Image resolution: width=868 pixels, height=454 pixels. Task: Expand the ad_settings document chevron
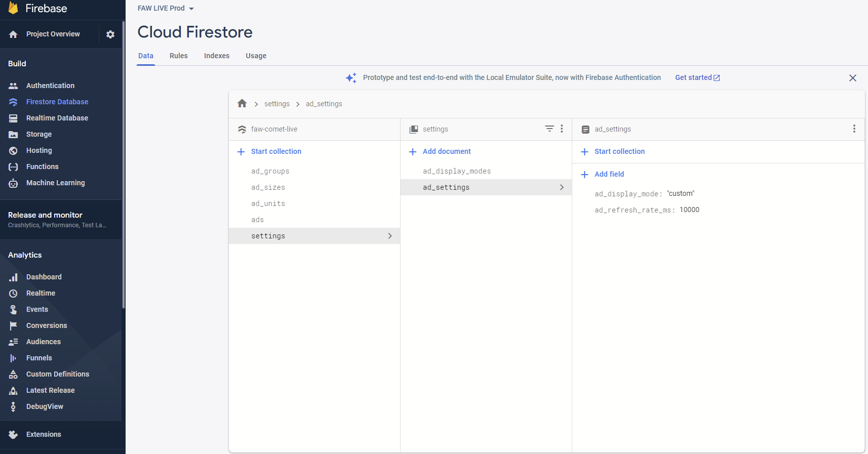click(561, 187)
